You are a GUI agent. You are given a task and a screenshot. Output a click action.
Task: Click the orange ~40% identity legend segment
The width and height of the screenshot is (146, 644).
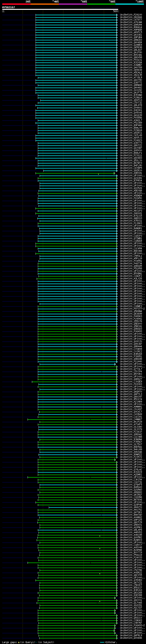click(45, 4)
